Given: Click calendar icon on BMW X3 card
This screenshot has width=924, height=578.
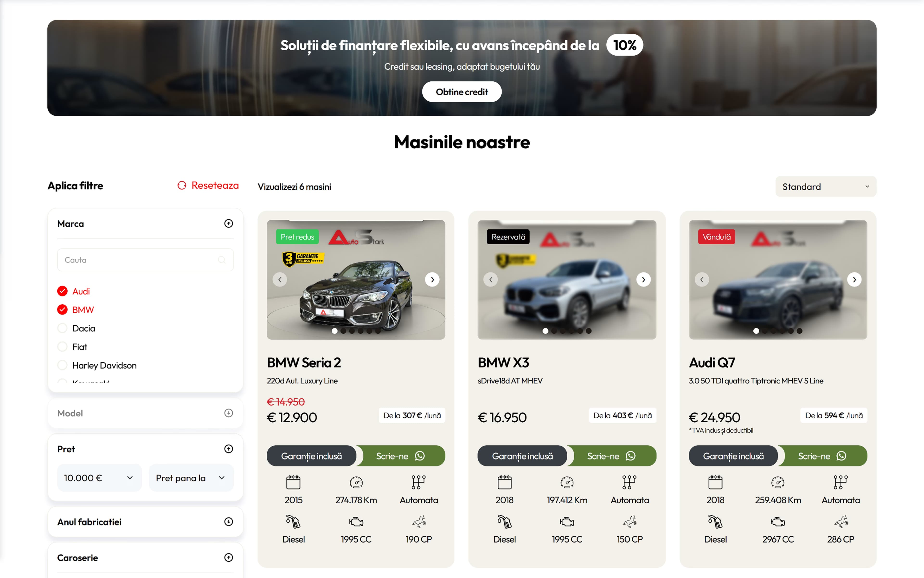Looking at the screenshot, I should coord(504,482).
